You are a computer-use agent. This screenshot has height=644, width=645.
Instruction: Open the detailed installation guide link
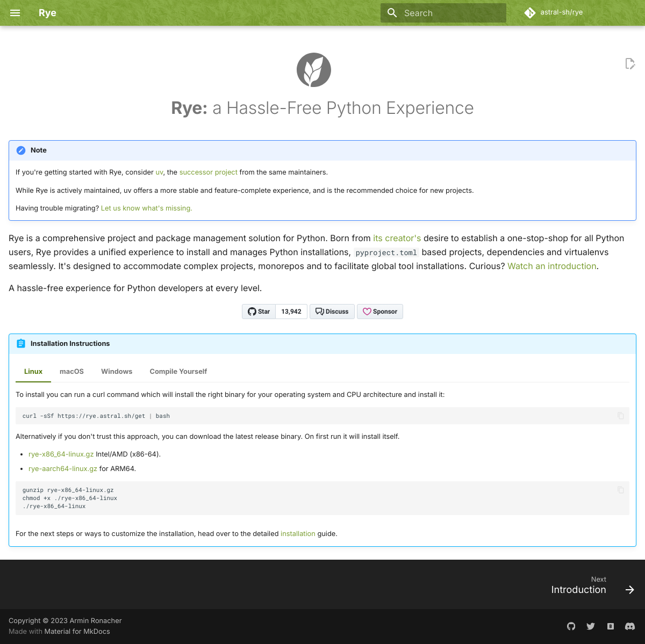point(298,534)
